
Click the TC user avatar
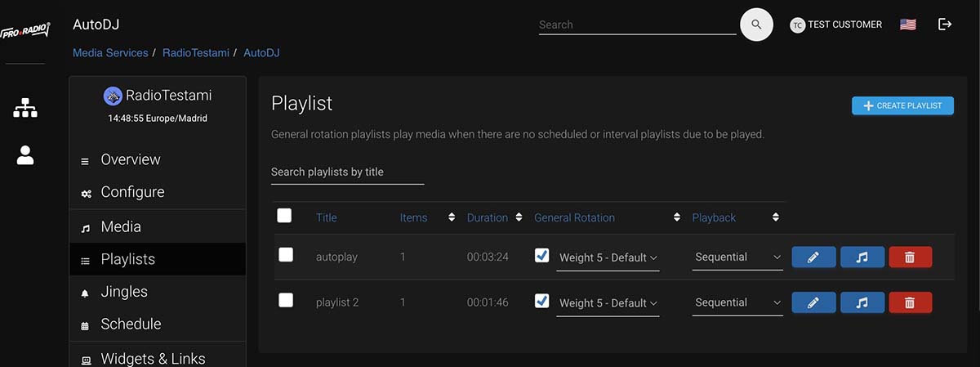pyautogui.click(x=797, y=25)
